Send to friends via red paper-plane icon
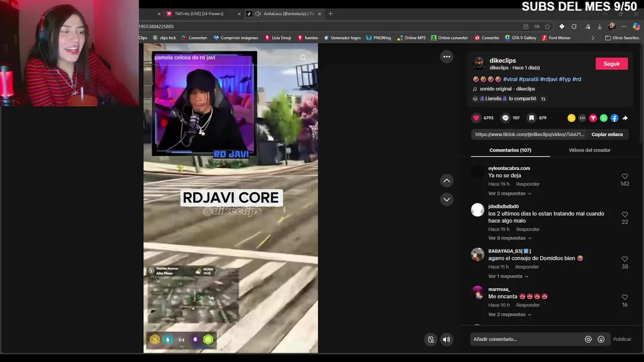 593,118
